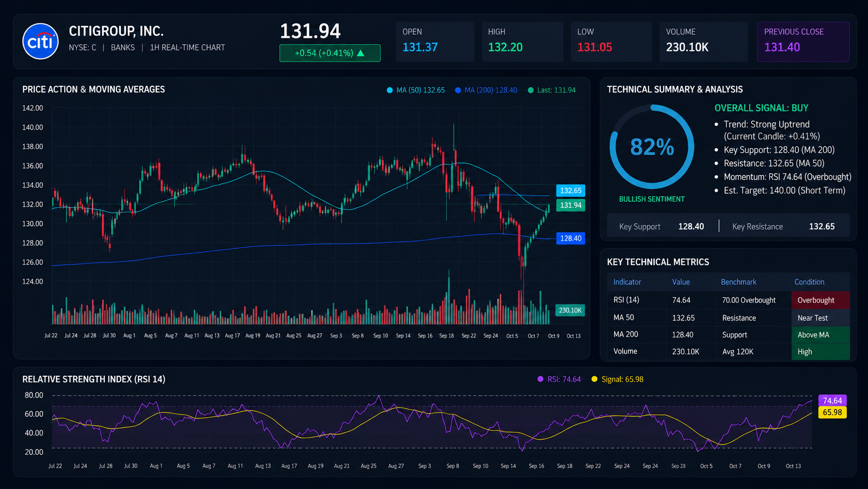
Task: Click the 132.65 MA 50 price tag on chart
Action: pos(571,191)
